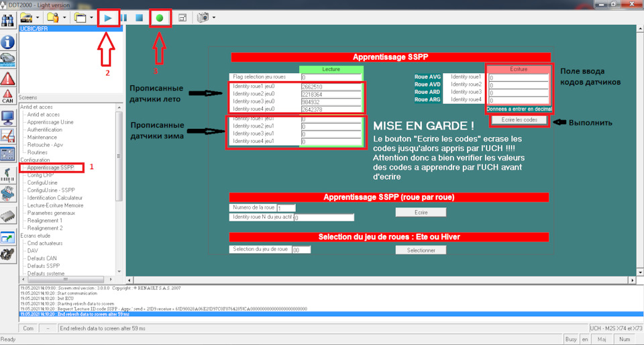Click the Selectionner button

pos(421,250)
